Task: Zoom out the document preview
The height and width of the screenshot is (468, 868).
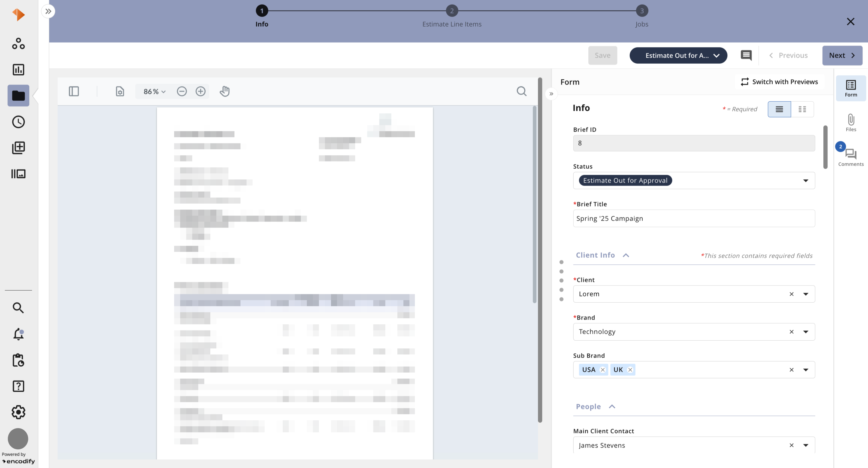Action: coord(182,91)
